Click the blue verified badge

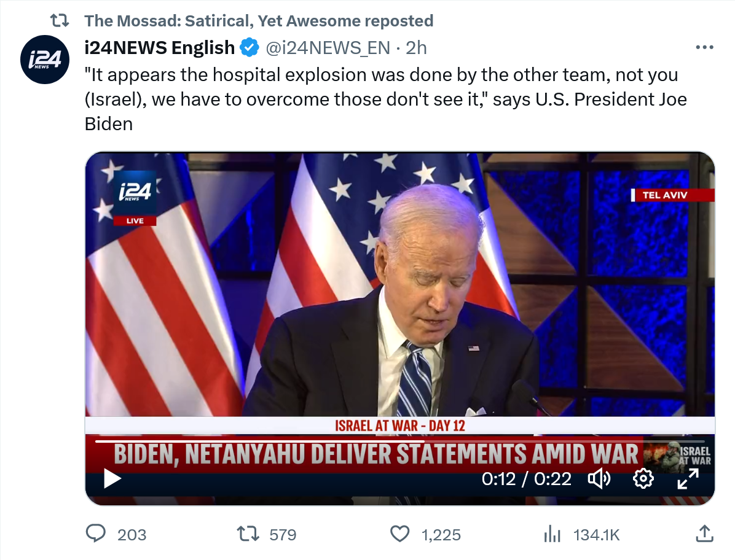pyautogui.click(x=248, y=47)
